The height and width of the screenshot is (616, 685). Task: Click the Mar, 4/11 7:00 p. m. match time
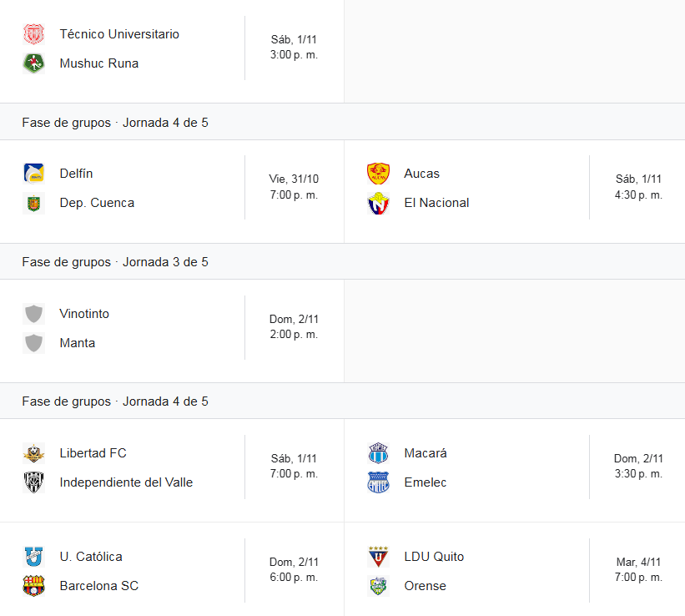[638, 570]
